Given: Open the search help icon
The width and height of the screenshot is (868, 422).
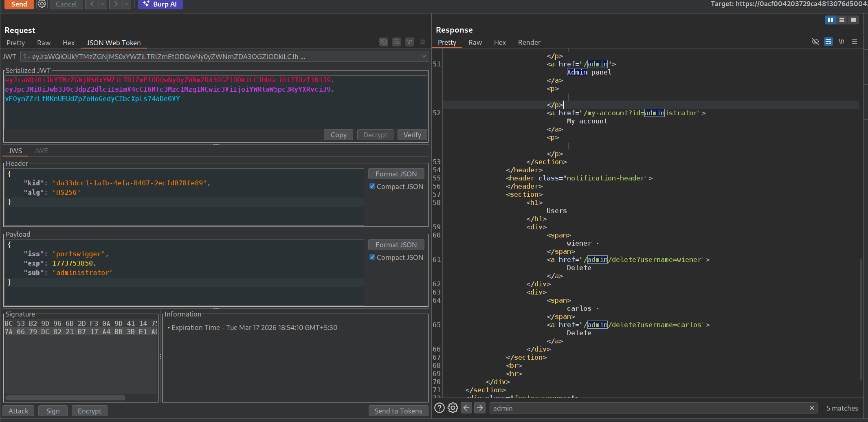Looking at the screenshot, I should [x=439, y=408].
